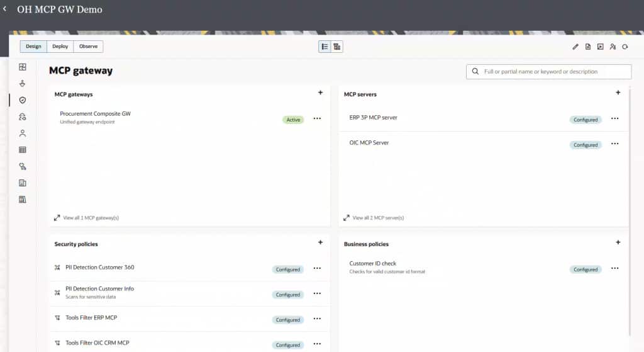
Task: Click the Configured badge on Customer ID check
Action: pos(586,270)
